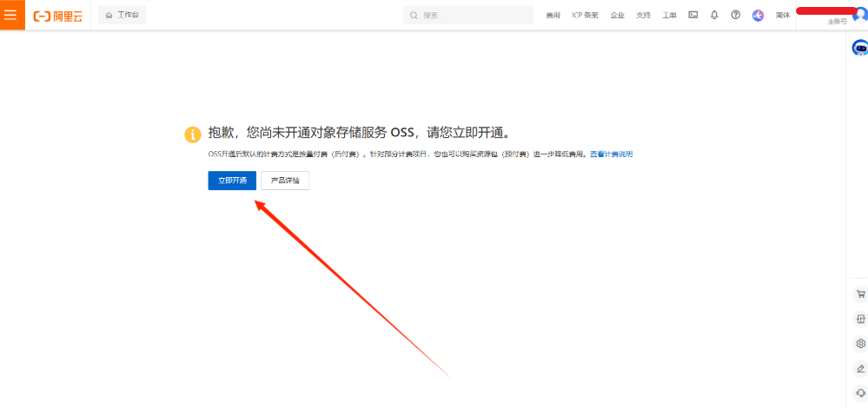This screenshot has width=868, height=408.
Task: Expand the 费用 menu
Action: pyautogui.click(x=553, y=16)
